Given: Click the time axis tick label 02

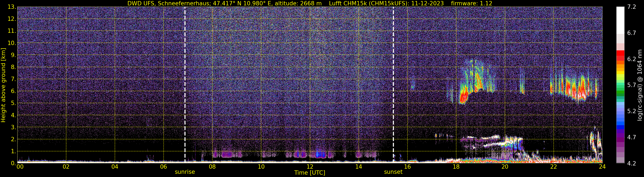Looking at the screenshot, I should pyautogui.click(x=66, y=167).
